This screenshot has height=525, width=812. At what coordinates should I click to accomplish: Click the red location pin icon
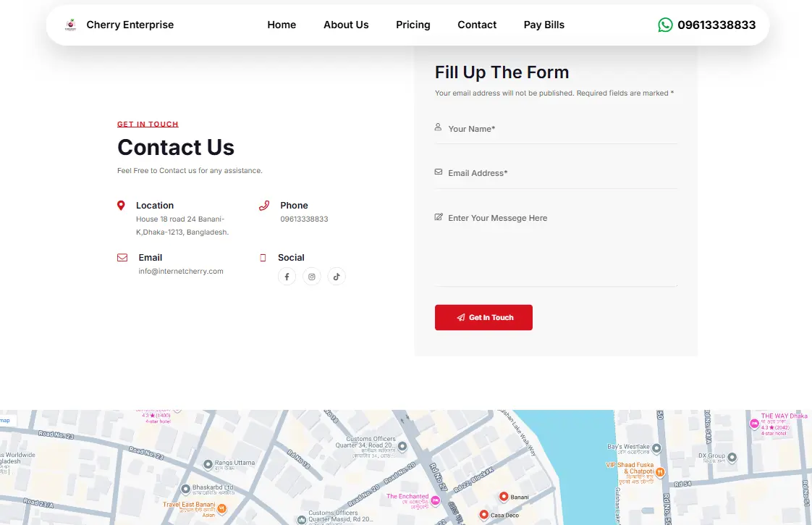(121, 205)
